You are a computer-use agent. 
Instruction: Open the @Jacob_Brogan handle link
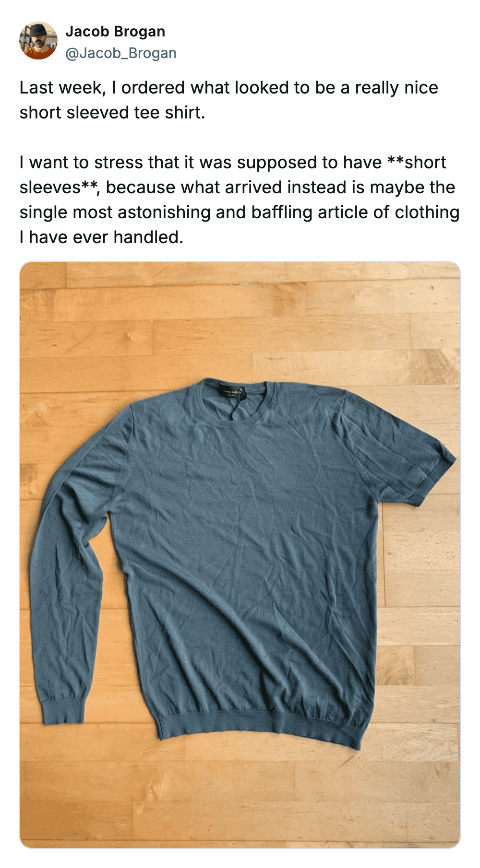(121, 53)
